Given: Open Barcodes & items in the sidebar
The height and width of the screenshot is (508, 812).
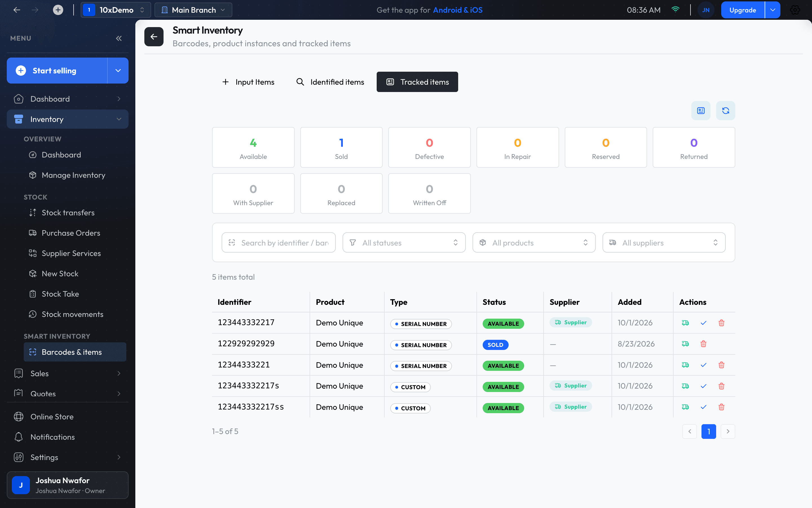Looking at the screenshot, I should click(x=75, y=352).
